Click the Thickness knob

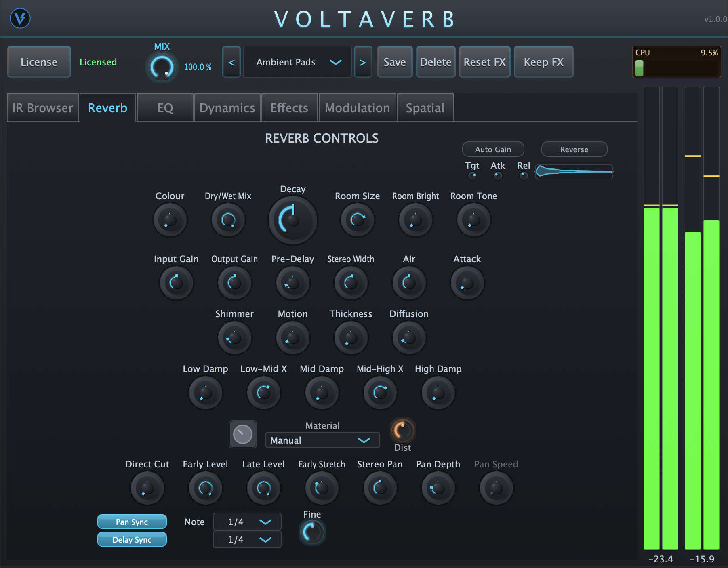click(x=351, y=338)
